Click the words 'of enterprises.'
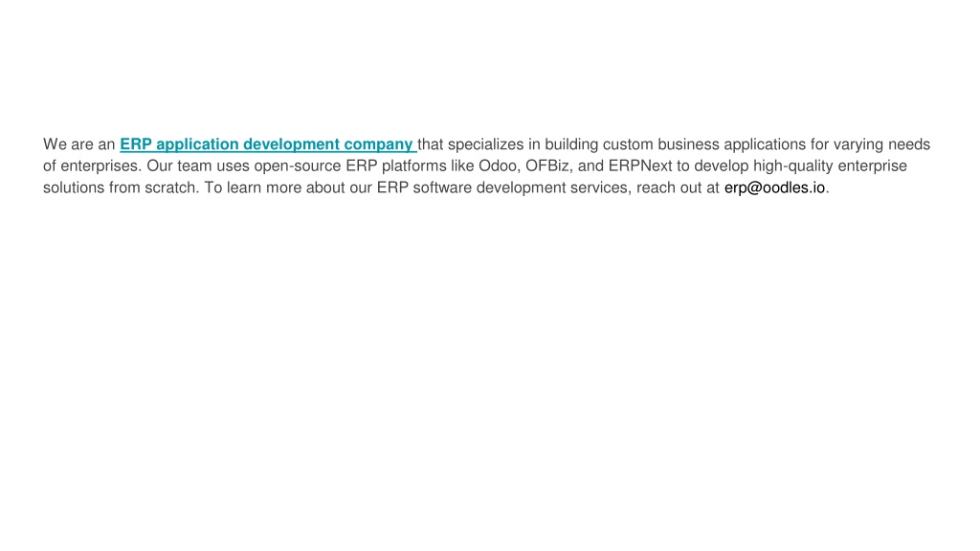 click(93, 166)
